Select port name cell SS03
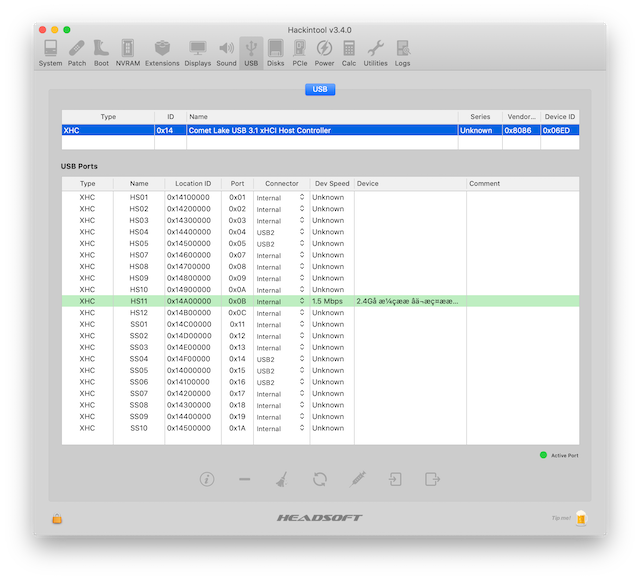 (x=139, y=347)
